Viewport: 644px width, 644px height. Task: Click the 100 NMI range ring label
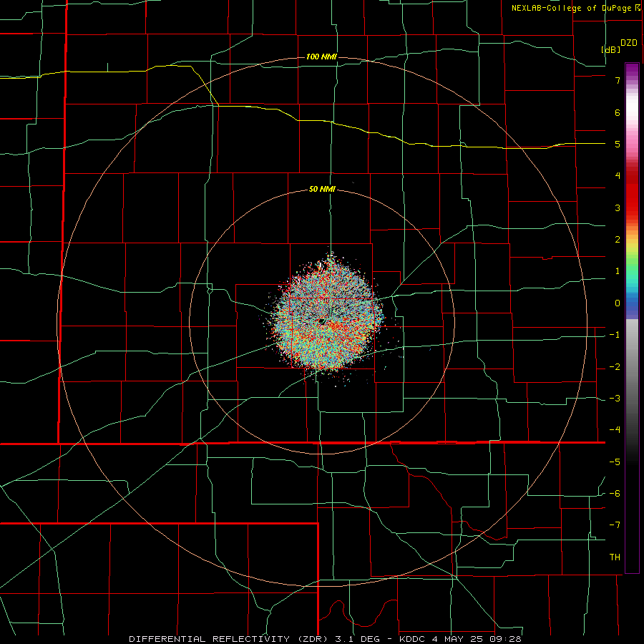click(321, 57)
